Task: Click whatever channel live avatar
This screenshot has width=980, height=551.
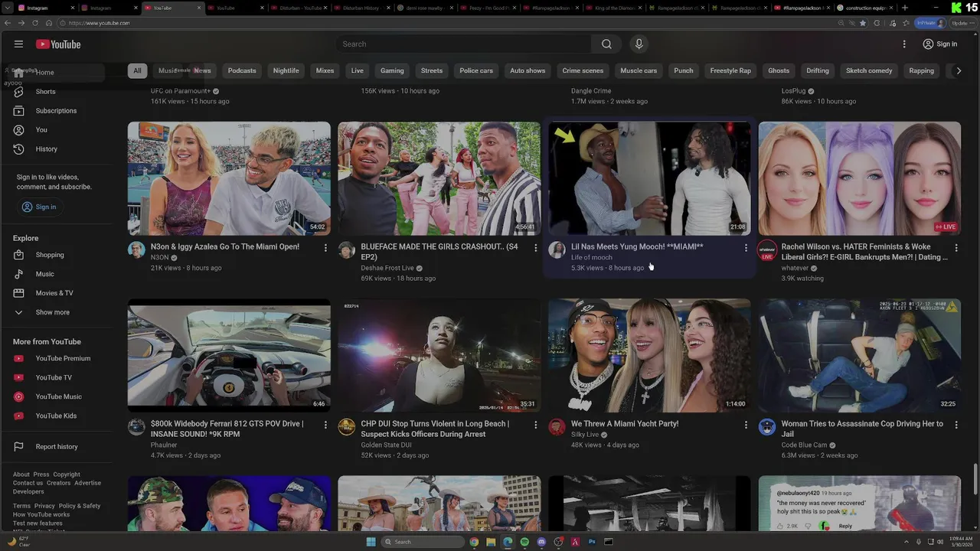Action: coord(767,250)
